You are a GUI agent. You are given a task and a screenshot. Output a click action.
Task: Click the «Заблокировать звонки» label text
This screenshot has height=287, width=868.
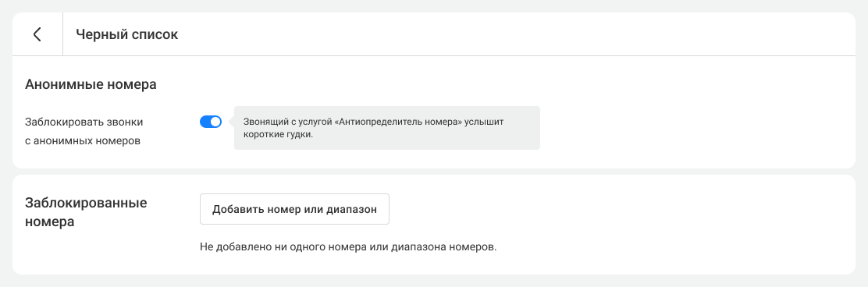pos(87,121)
